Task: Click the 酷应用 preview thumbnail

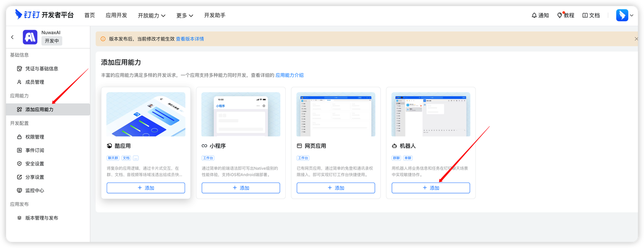Action: (146, 114)
